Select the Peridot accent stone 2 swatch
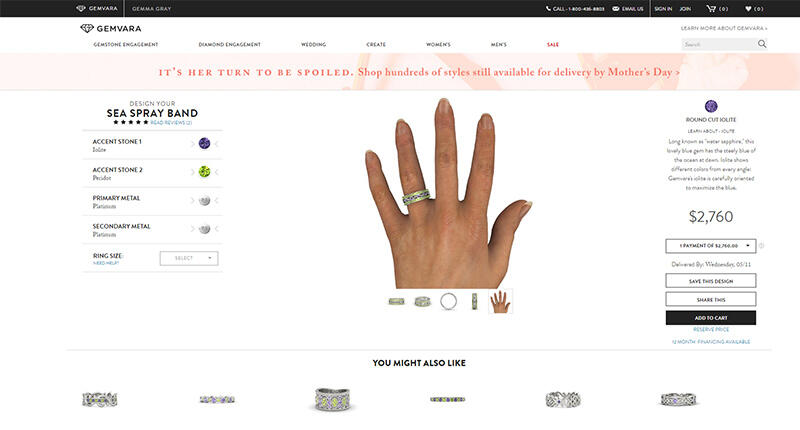Image resolution: width=800 pixels, height=430 pixels. [204, 171]
